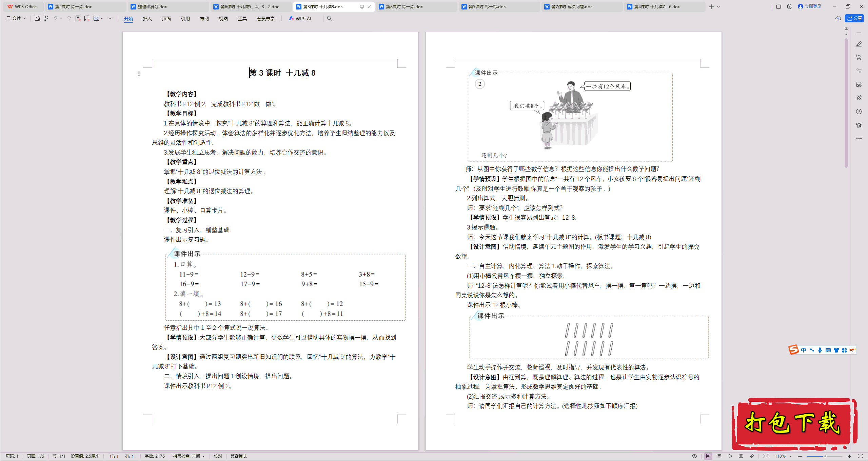Click the help question mark sidebar icon
The image size is (868, 461).
(859, 112)
